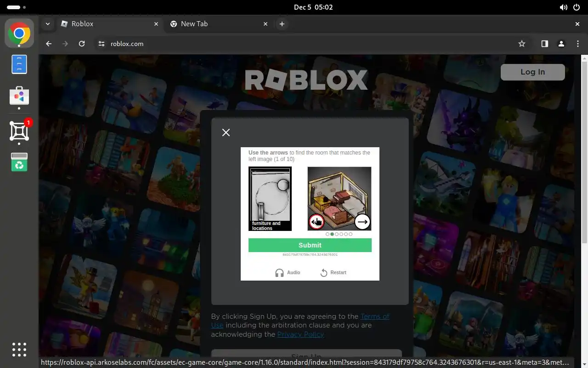Close the New Tab tab
588x368 pixels.
click(x=265, y=24)
